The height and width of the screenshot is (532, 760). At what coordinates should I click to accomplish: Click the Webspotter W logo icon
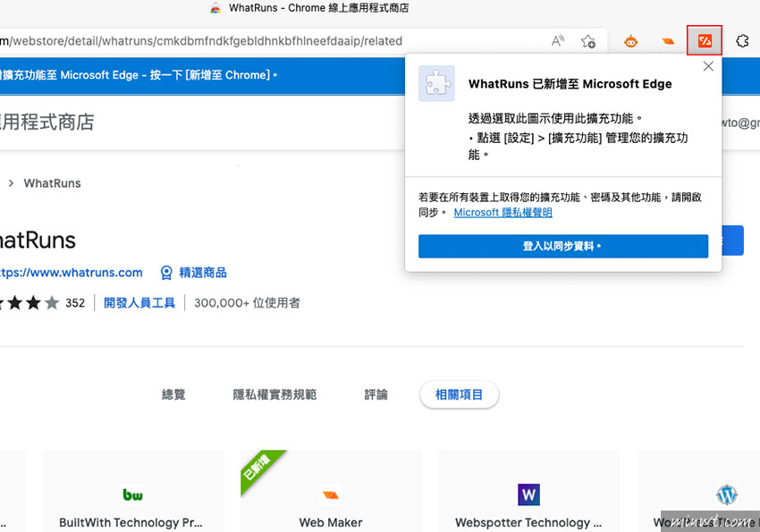point(528,494)
